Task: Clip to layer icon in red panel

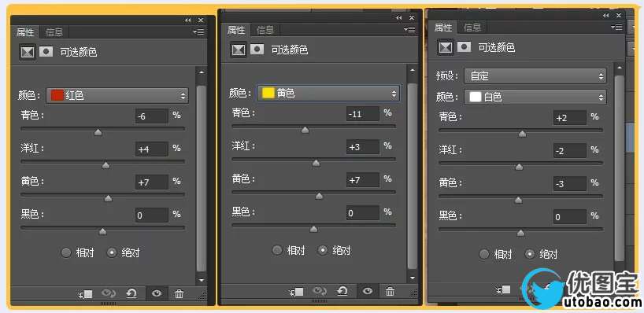Action: 85,293
